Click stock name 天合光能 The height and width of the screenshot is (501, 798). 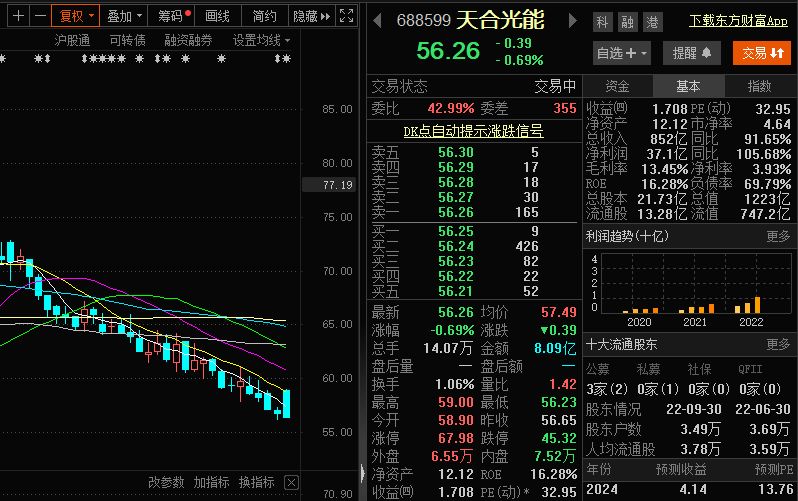500,20
